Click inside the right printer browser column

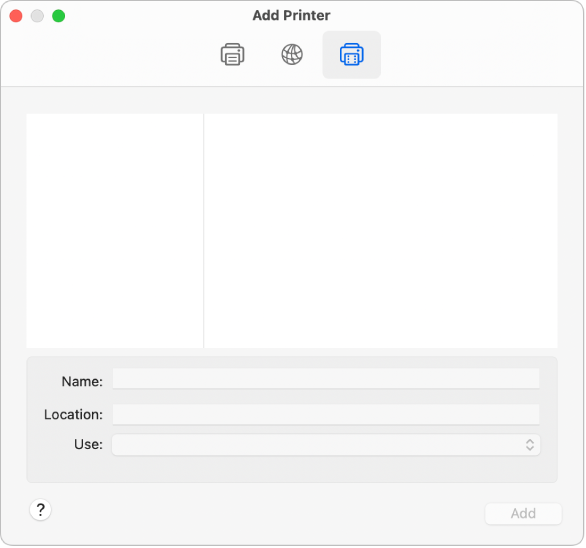[381, 231]
